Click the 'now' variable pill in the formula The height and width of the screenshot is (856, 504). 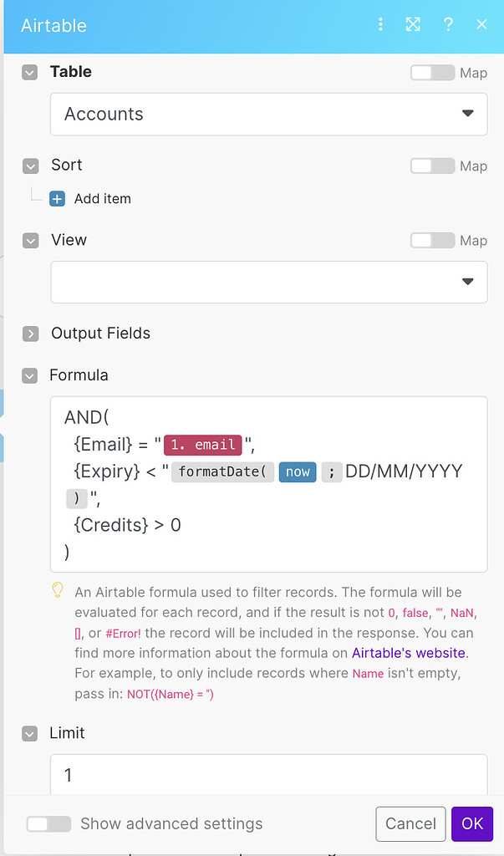[x=298, y=471]
